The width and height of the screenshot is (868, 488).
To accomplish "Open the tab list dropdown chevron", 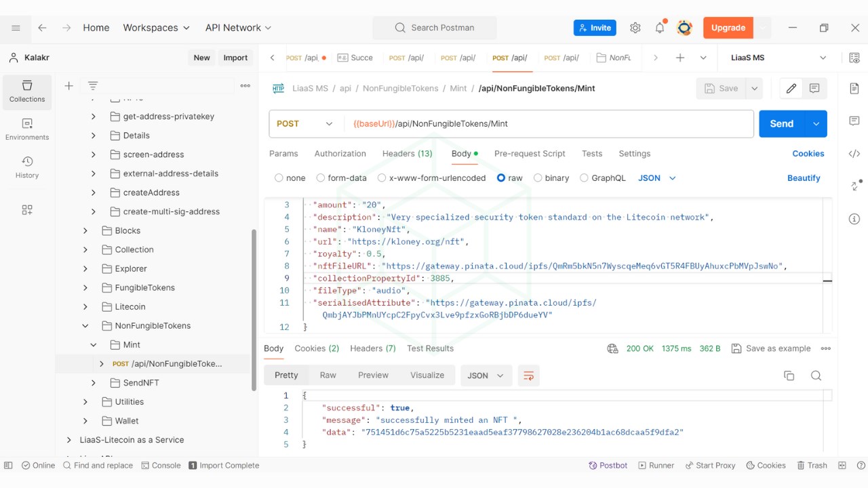I will pos(703,58).
